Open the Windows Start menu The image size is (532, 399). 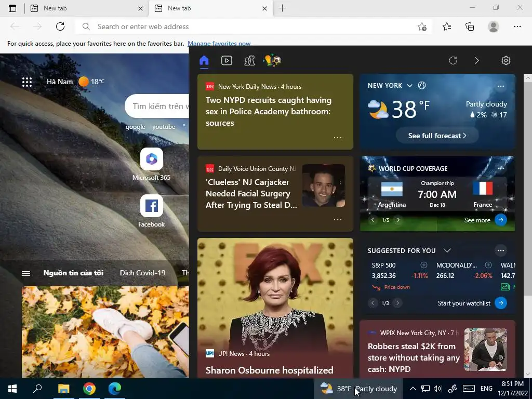click(x=12, y=389)
